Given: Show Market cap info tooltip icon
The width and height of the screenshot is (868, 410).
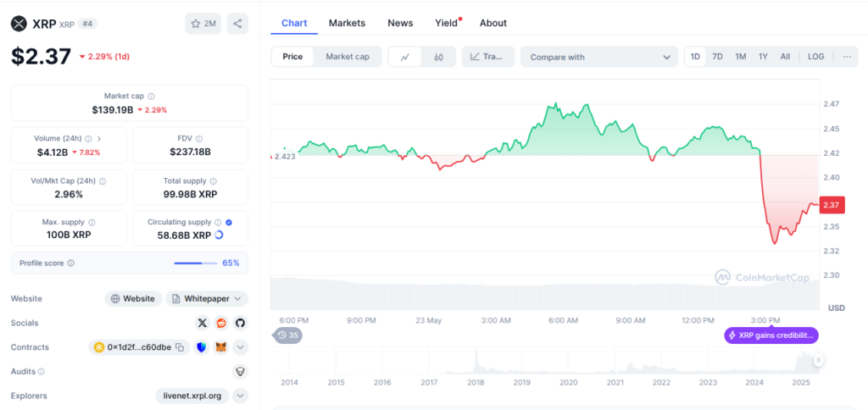Looking at the screenshot, I should pos(151,97).
